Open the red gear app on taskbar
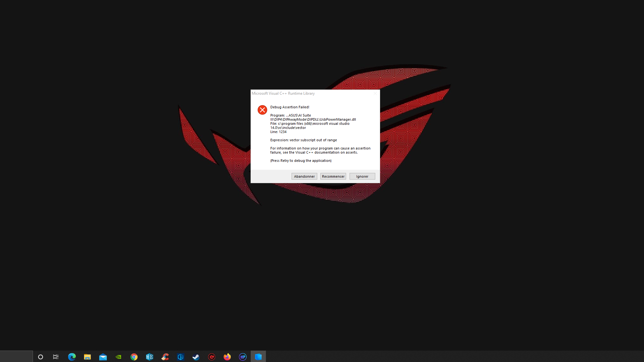 point(212,357)
